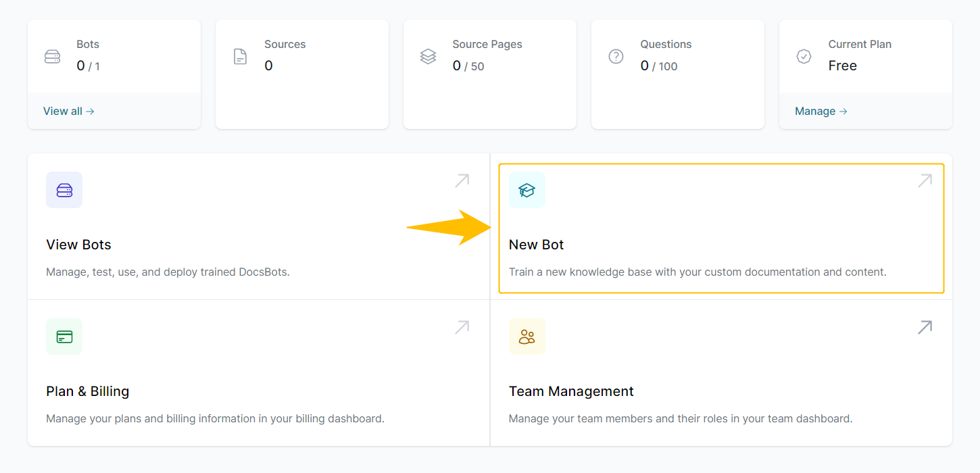Click the Source Pages stat label
The image size is (980, 473).
click(487, 44)
